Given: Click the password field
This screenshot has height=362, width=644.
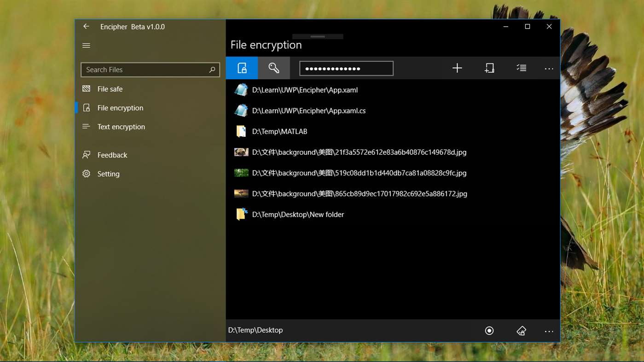Looking at the screenshot, I should (x=346, y=68).
